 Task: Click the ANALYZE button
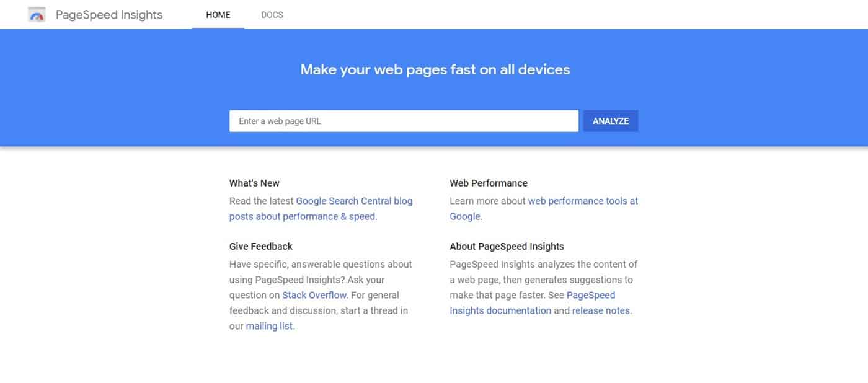[610, 121]
